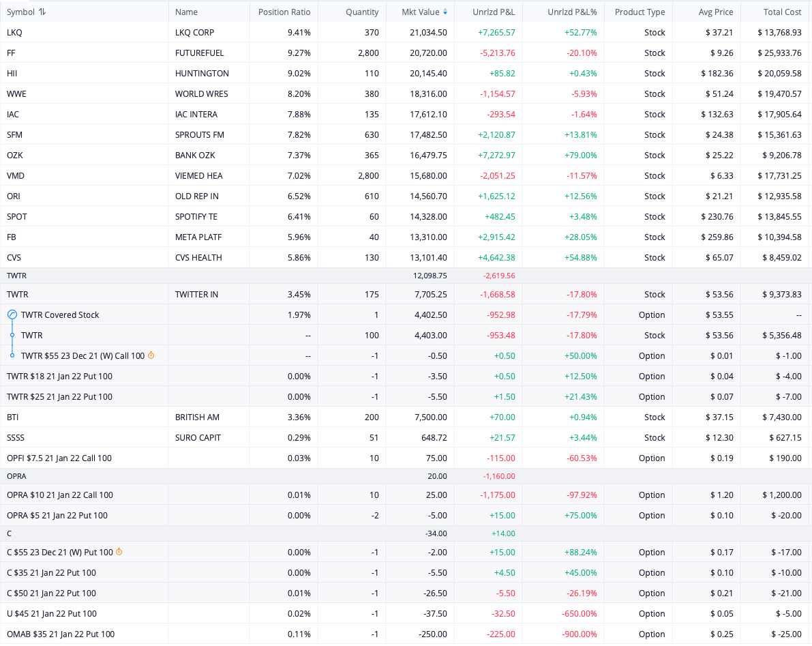Select OPRA $10 21 Jan 22 Call row
This screenshot has height=646, width=812.
click(406, 495)
